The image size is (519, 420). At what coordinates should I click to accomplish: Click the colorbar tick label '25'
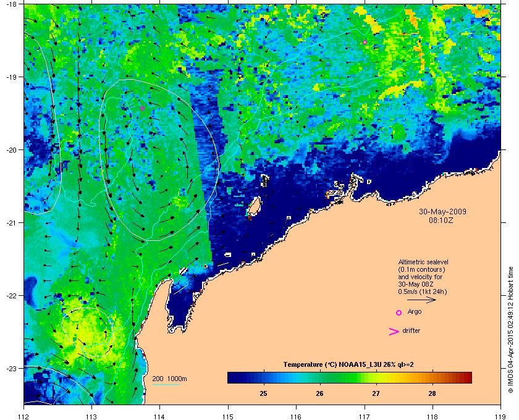[263, 393]
